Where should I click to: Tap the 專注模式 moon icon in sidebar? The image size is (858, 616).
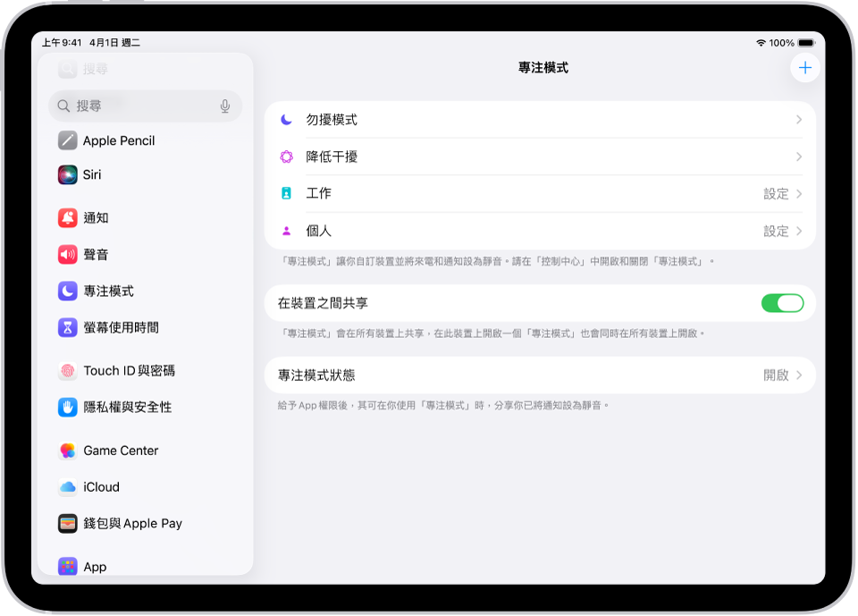click(67, 291)
